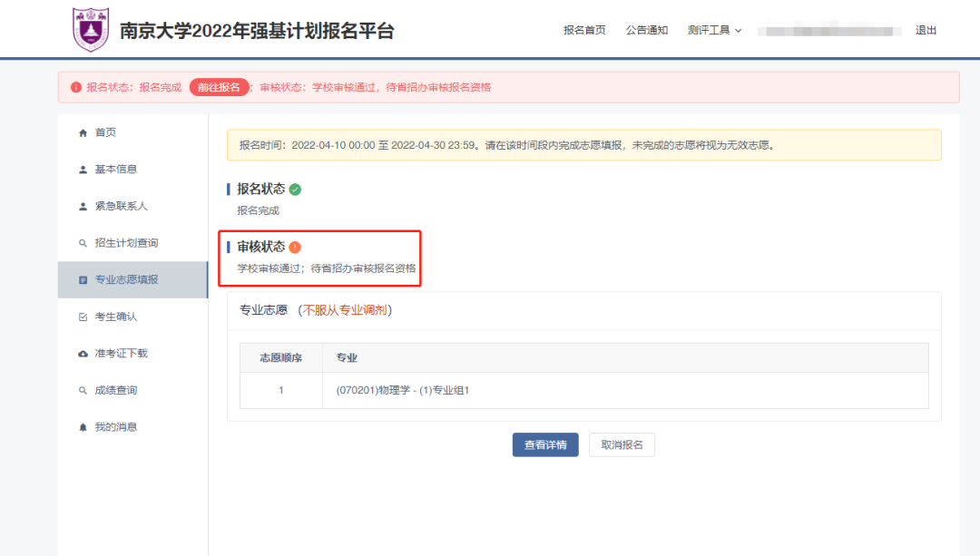Open the 招生计划查询 sidebar item
Viewport: 980px width, 556px height.
(132, 243)
